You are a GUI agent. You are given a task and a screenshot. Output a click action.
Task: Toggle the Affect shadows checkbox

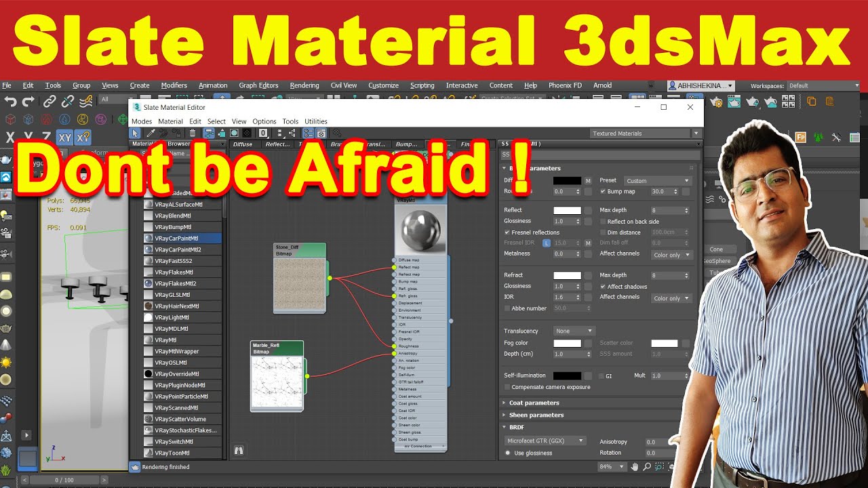click(x=603, y=287)
